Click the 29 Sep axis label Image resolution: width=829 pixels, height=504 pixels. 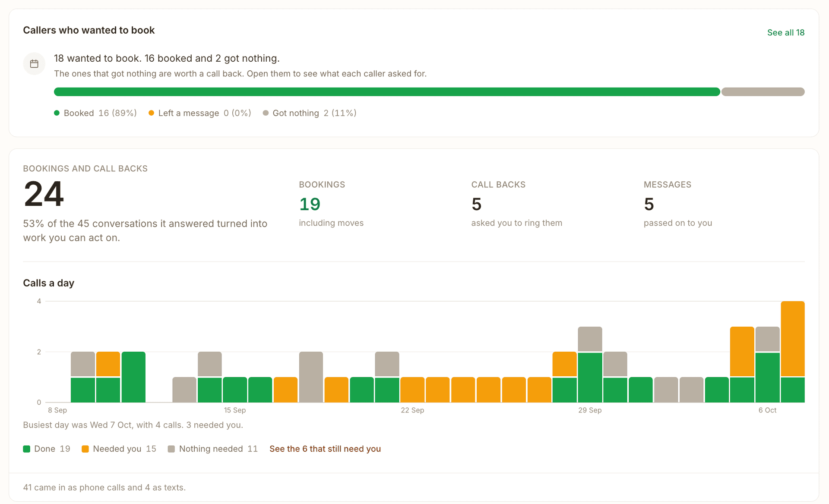590,410
